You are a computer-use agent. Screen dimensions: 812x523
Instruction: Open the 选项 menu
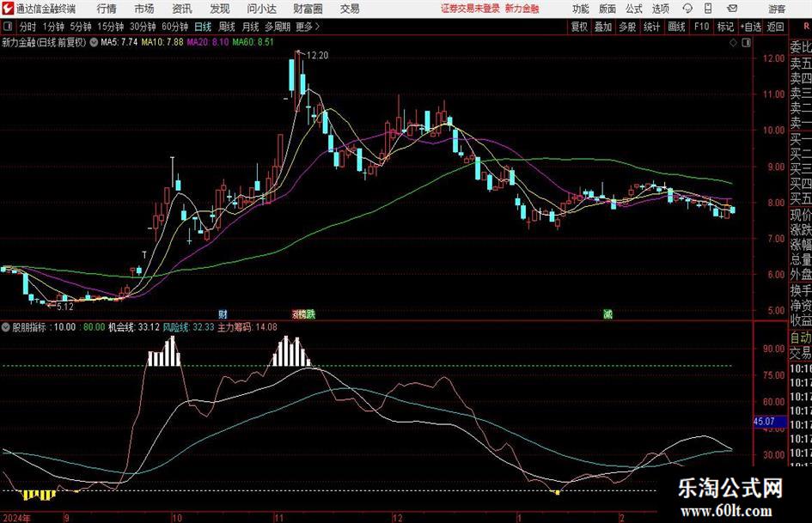660,9
